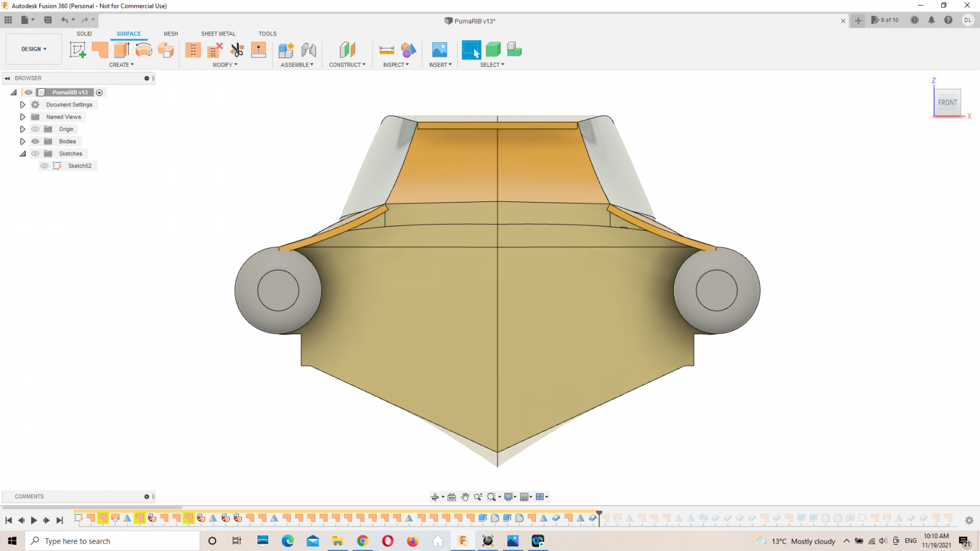
Task: Open the CONSTRUCT dropdown menu
Action: [x=347, y=65]
